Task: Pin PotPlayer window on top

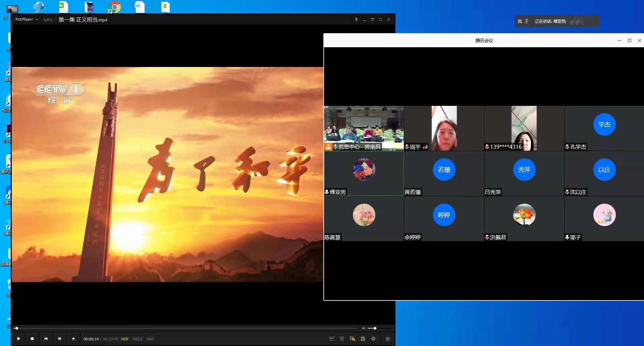Action: pos(356,19)
